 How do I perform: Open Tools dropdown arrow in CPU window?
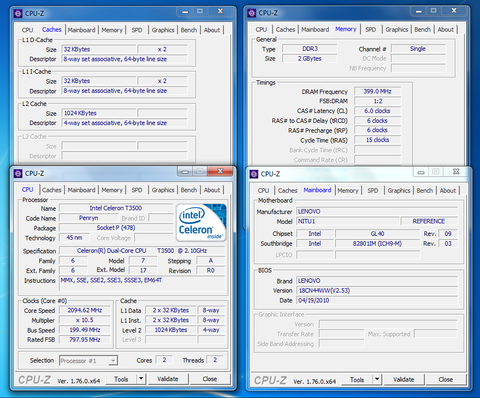(x=141, y=379)
